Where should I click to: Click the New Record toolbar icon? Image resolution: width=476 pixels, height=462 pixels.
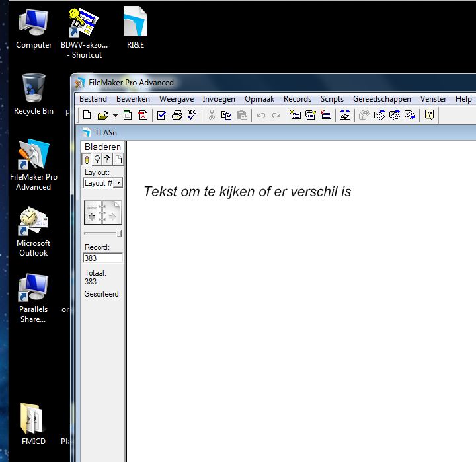(295, 115)
